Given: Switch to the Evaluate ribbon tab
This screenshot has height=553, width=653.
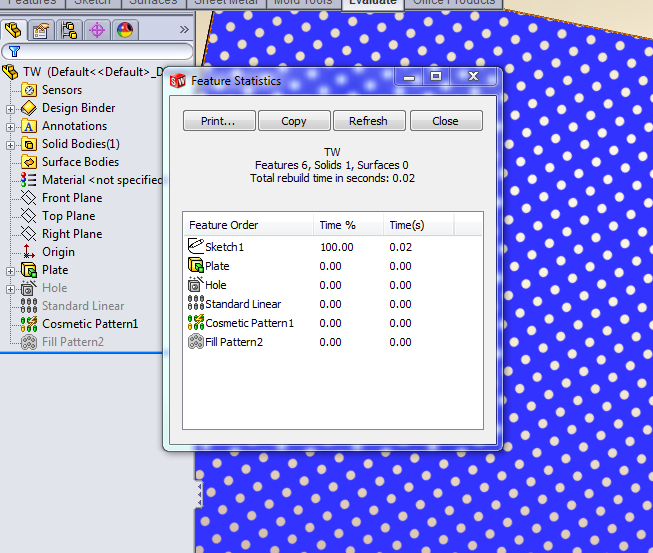Looking at the screenshot, I should (372, 3).
